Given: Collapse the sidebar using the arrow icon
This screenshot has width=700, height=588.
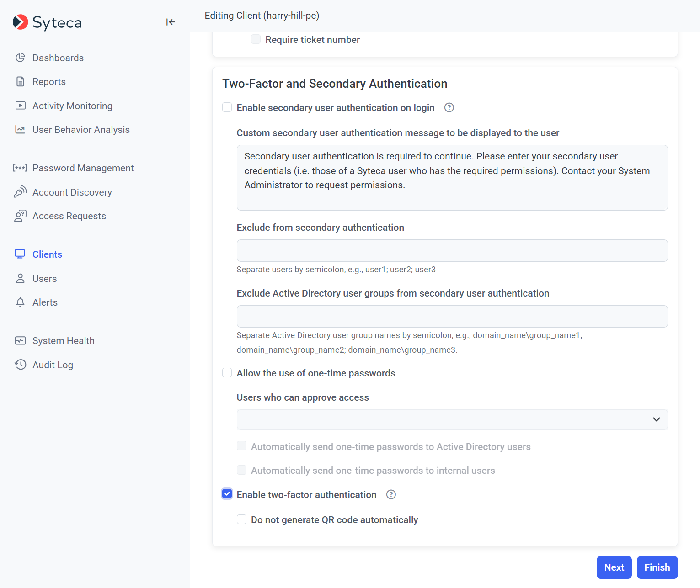Looking at the screenshot, I should pos(171,22).
